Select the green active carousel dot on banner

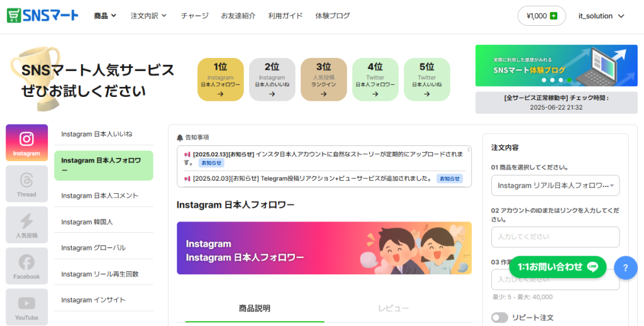[569, 80]
